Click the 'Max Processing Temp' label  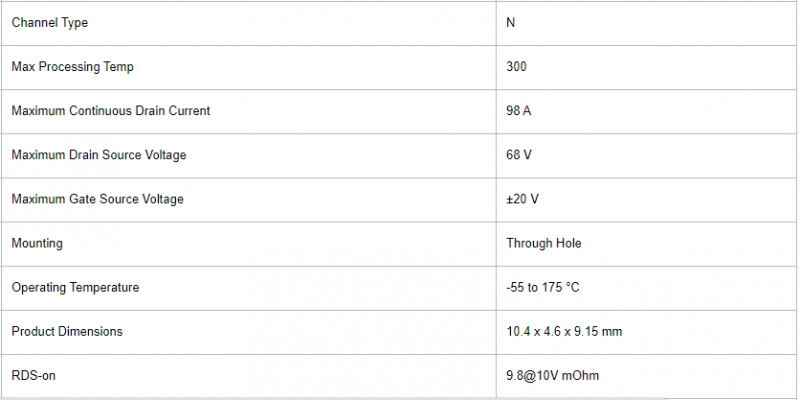pos(72,67)
